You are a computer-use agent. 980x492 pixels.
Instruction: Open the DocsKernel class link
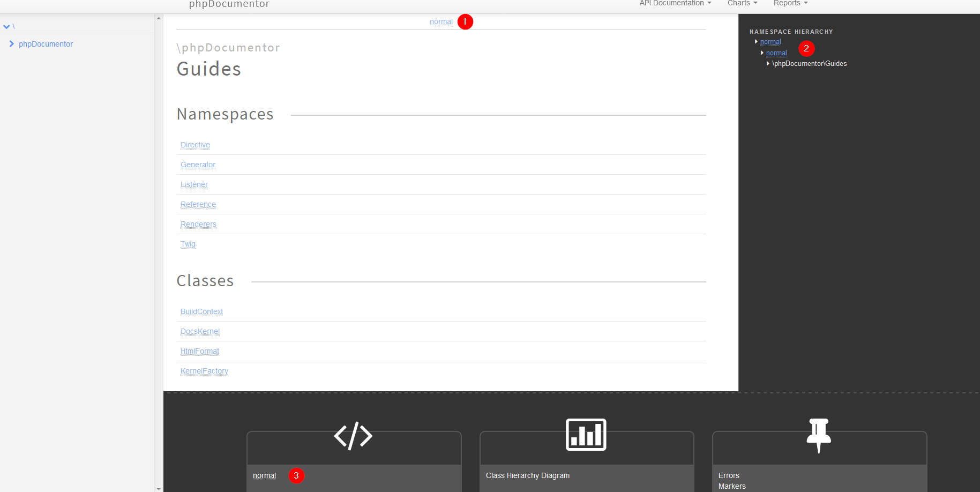[x=200, y=331]
